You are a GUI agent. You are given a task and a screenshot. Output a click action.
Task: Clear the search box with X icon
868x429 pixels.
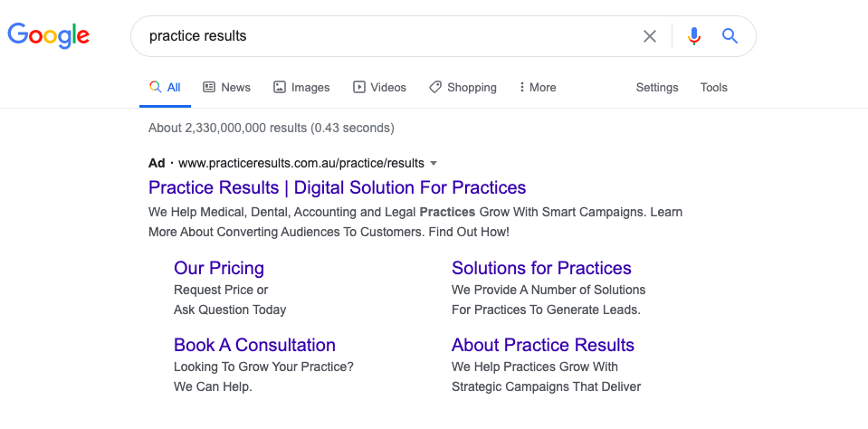tap(650, 36)
